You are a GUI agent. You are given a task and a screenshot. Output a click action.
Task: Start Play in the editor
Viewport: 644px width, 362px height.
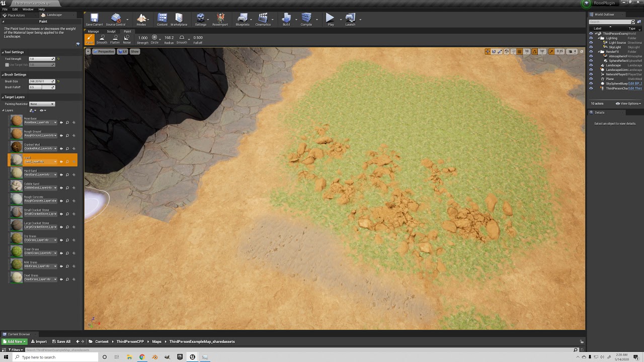331,20
